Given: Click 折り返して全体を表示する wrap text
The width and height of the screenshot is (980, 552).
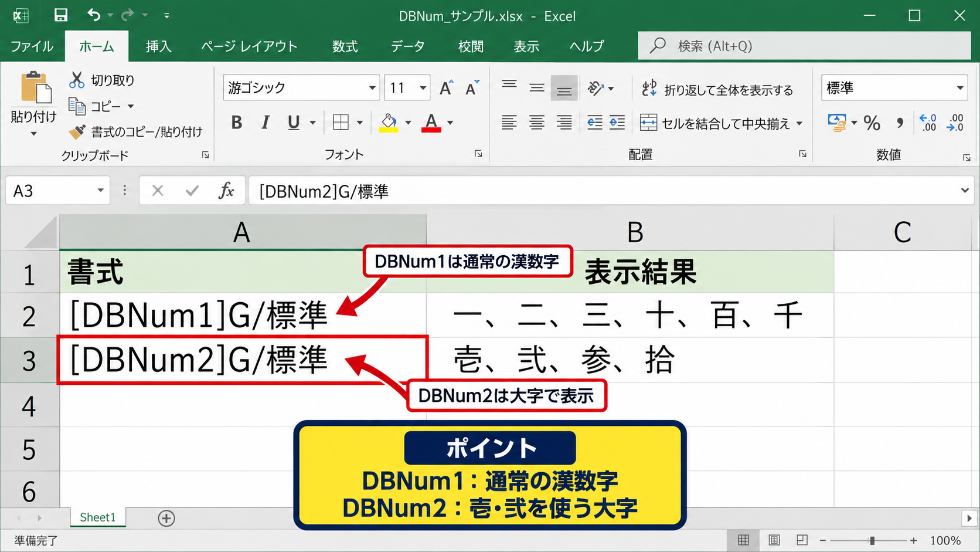Looking at the screenshot, I should click(x=717, y=89).
